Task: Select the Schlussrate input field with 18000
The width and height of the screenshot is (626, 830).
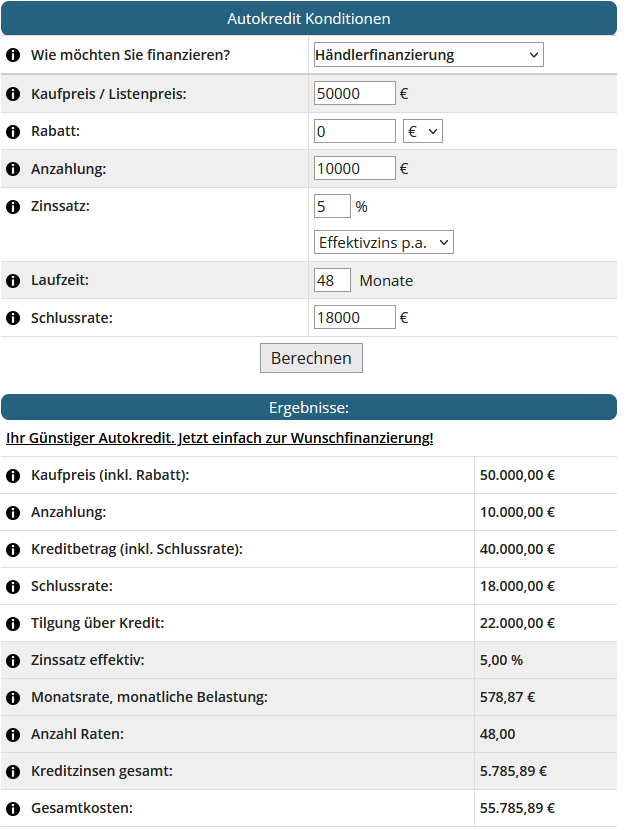Action: 354,318
